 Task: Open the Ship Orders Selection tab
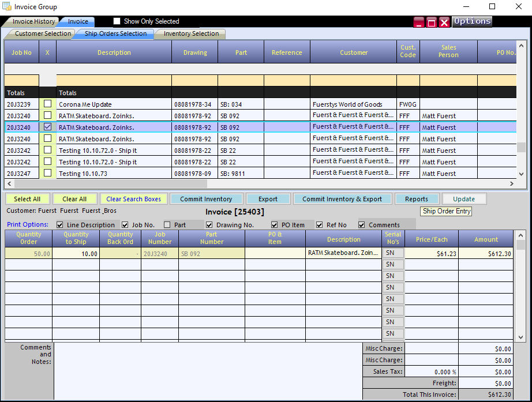pos(115,33)
